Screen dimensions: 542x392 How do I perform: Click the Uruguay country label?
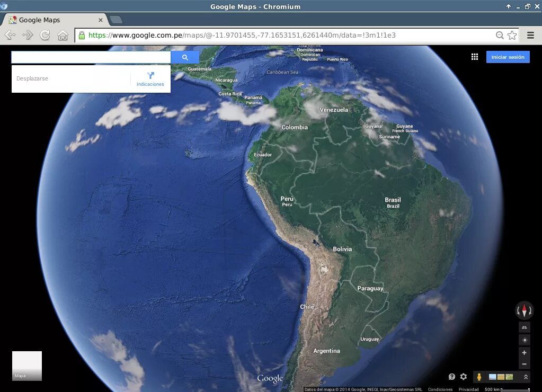(370, 339)
